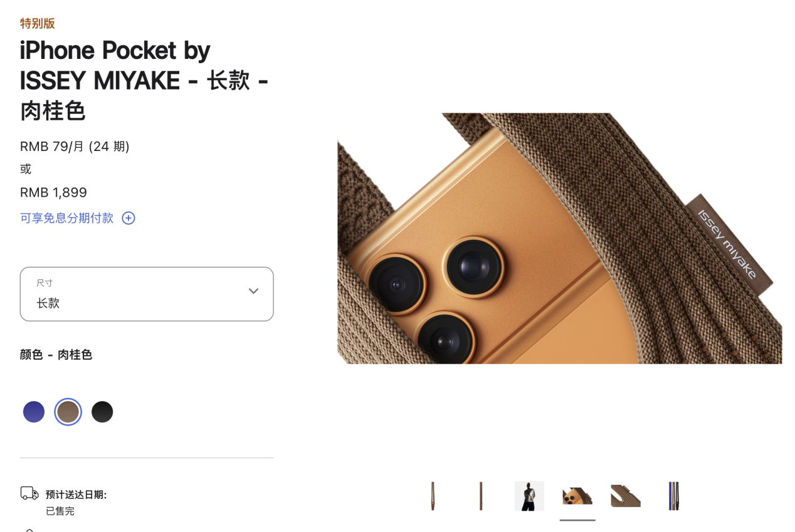
Task: View the multi-color straps thumbnail
Action: (x=674, y=496)
